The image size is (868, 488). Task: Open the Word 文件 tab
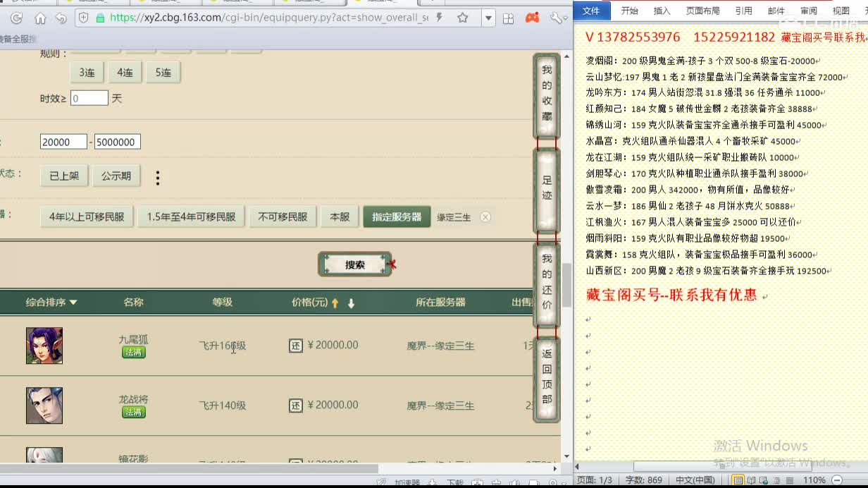(591, 10)
